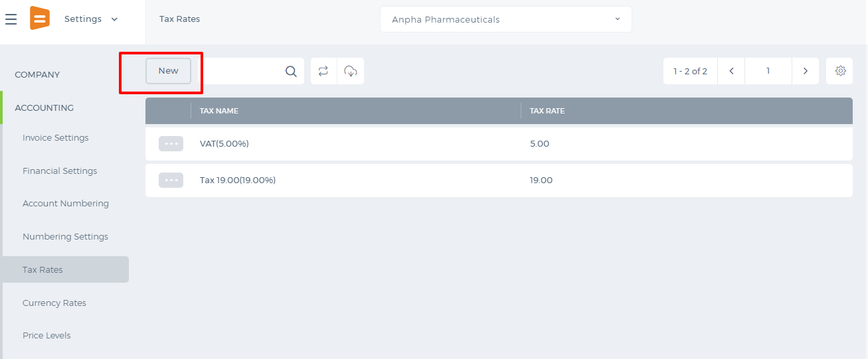The height and width of the screenshot is (359, 868).
Task: Click the orange app logo
Action: pos(40,18)
